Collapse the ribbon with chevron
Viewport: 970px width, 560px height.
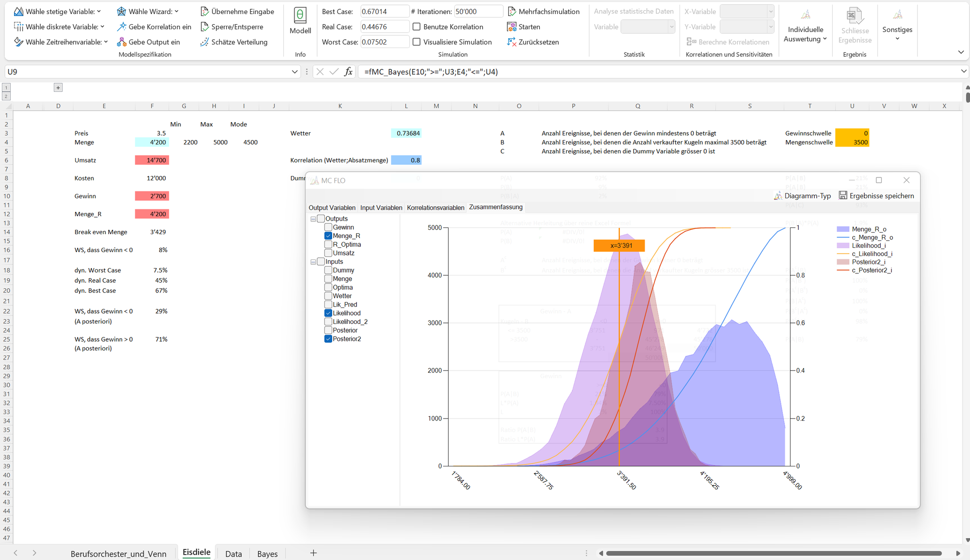961,52
